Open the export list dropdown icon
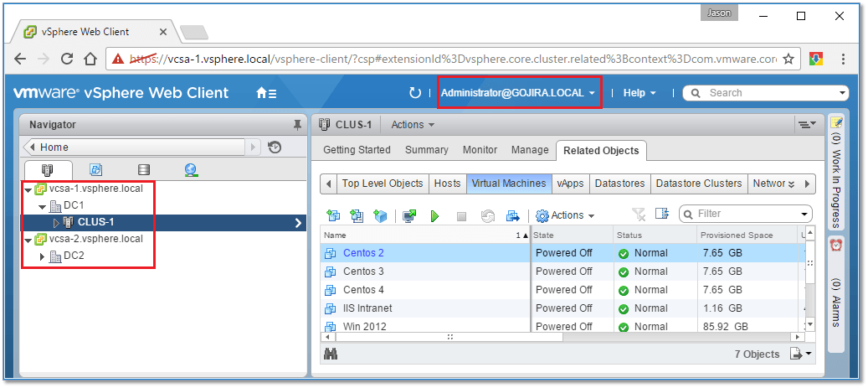Image resolution: width=868 pixels, height=388 pixels. [800, 354]
